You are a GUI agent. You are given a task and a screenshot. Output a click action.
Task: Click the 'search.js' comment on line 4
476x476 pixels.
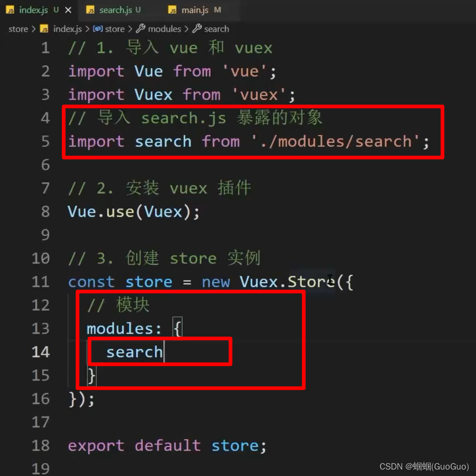tap(183, 118)
